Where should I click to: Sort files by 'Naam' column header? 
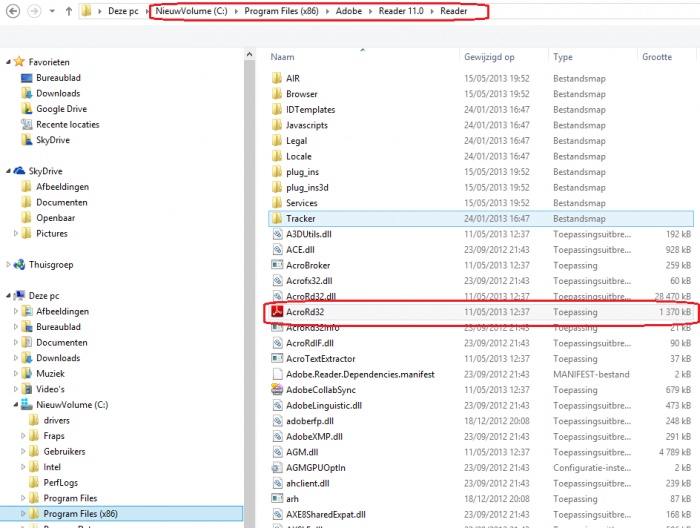click(x=282, y=57)
